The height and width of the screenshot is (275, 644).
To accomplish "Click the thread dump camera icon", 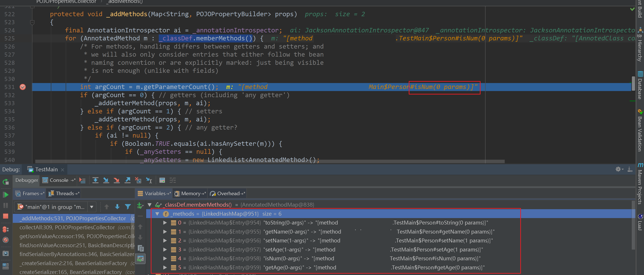I will [x=5, y=254].
